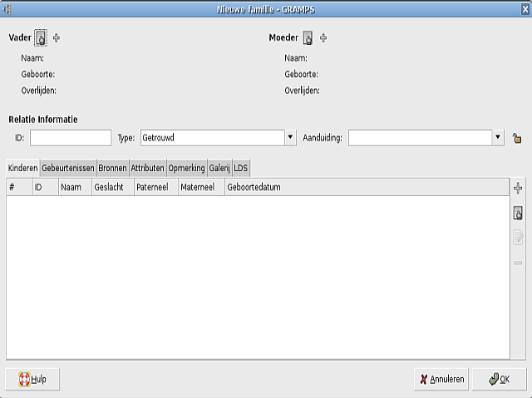Image resolution: width=532 pixels, height=398 pixels.
Task: Click remove child minus icon
Action: point(518,263)
